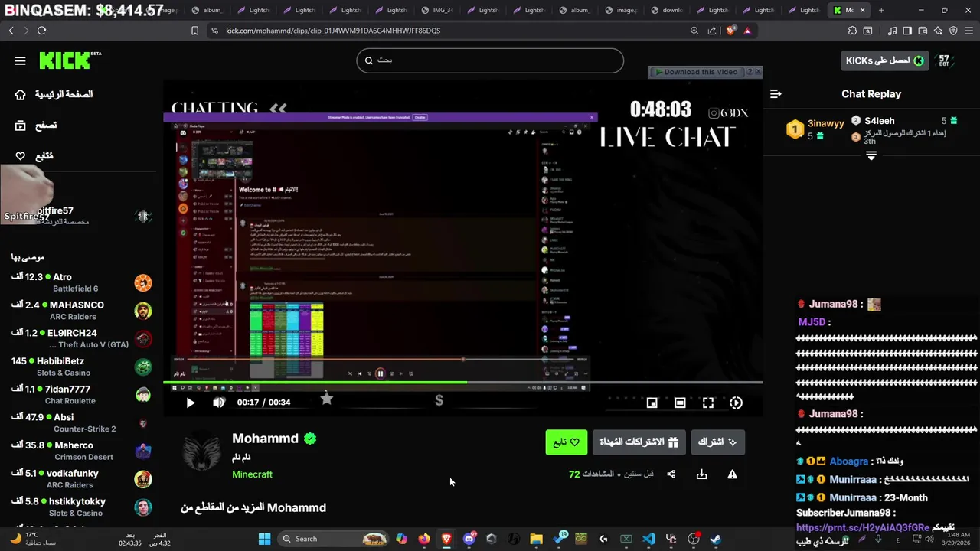The height and width of the screenshot is (551, 980).
Task: Open the Brave Shields lion icon
Action: (730, 31)
